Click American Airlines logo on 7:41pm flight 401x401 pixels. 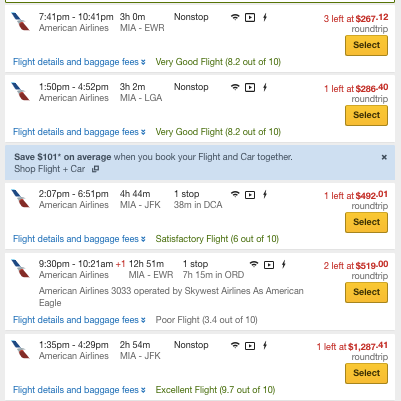tap(20, 22)
